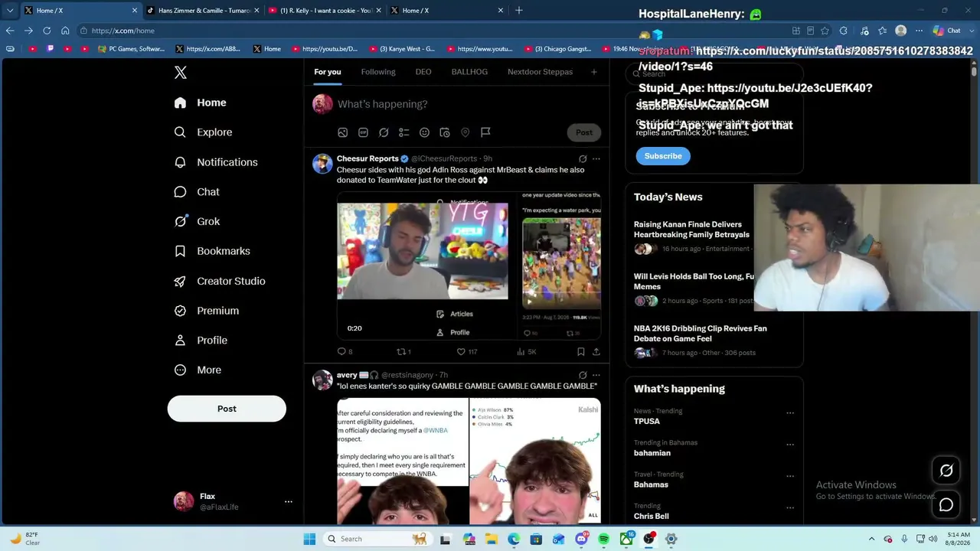Open more options for Chris Bell trend
This screenshot has height=551, width=980.
[x=790, y=507]
